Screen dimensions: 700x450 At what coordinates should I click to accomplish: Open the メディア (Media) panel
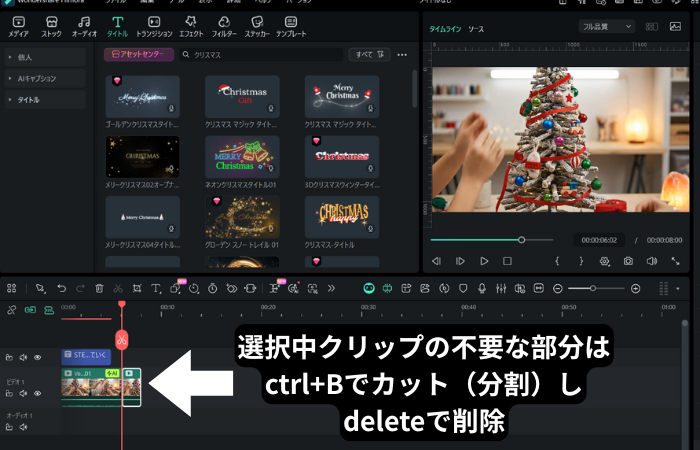[x=18, y=26]
